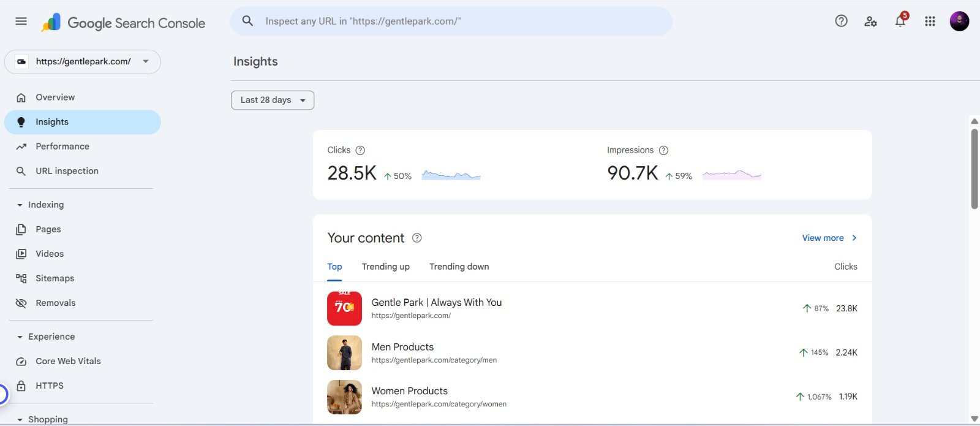The width and height of the screenshot is (980, 426).
Task: Click the URL inspection magnifier icon
Action: point(21,171)
